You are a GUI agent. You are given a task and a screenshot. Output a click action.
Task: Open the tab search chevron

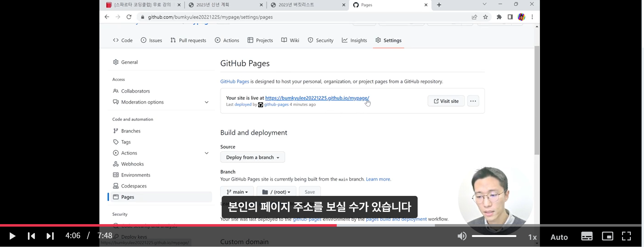[x=484, y=4]
